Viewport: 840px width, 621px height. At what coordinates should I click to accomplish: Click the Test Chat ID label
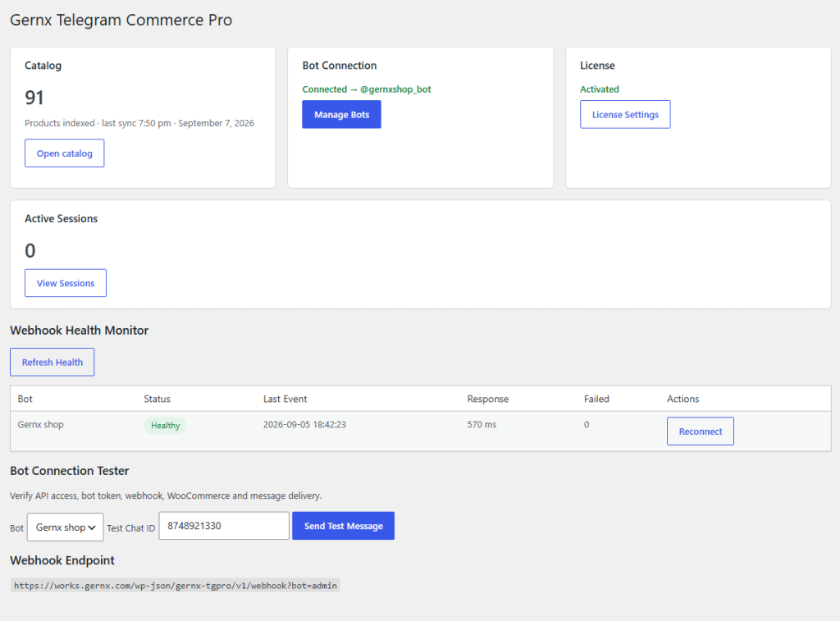pyautogui.click(x=130, y=528)
